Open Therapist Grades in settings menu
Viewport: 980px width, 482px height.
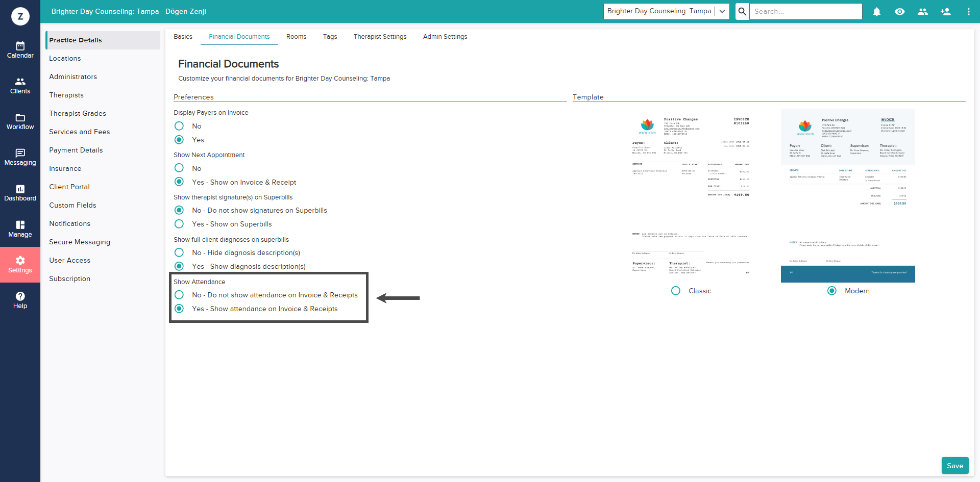tap(103, 114)
